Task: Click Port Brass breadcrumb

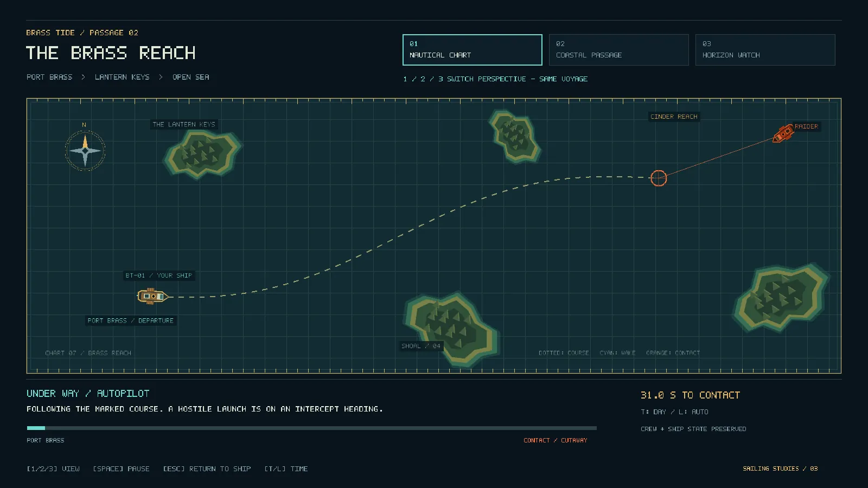Action: (49, 77)
